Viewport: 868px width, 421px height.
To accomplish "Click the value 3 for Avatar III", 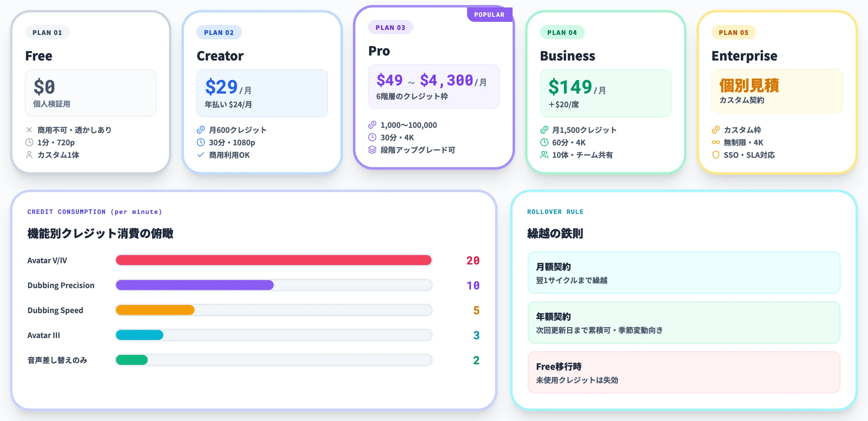I will (x=476, y=335).
